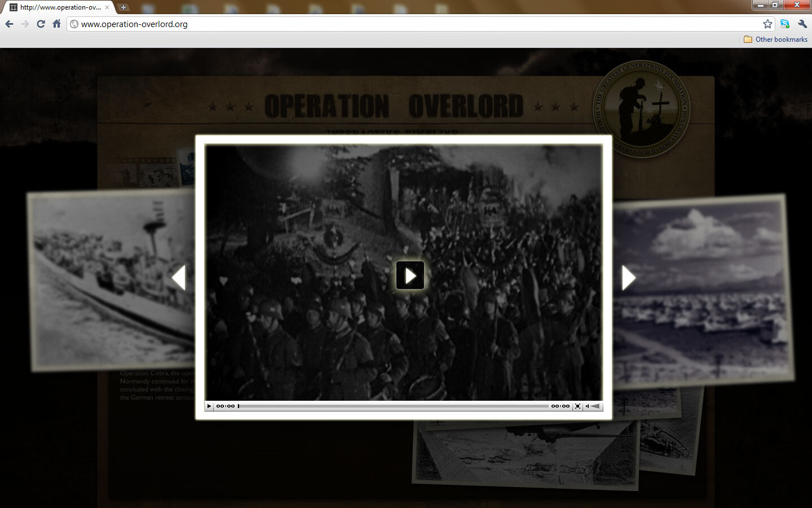Click the helicopter photo below the player
The width and height of the screenshot is (812, 508).
[x=526, y=454]
